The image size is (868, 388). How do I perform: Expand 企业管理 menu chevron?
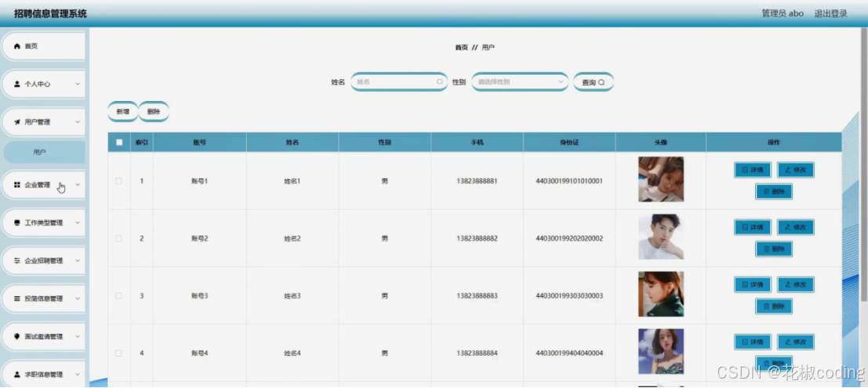(78, 185)
